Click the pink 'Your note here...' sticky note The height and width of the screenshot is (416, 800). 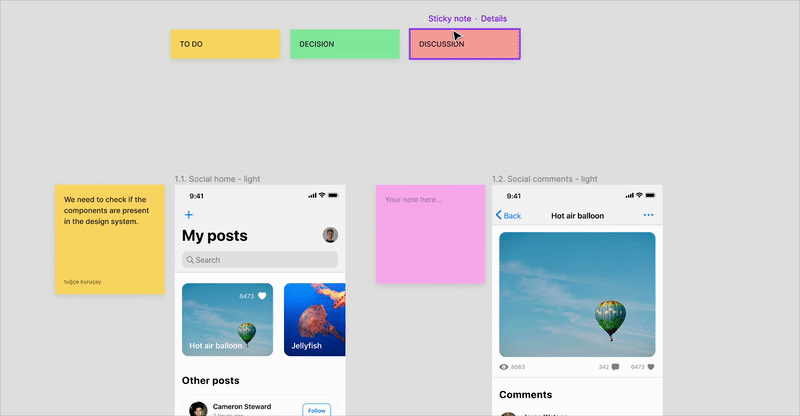pos(430,234)
